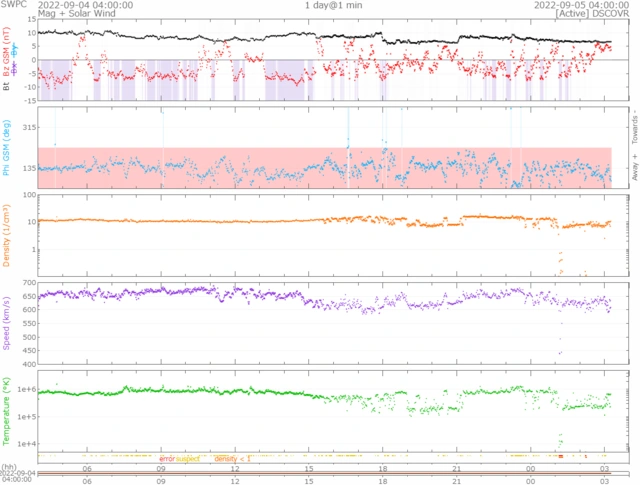Click the 12 hour mark on time axis
640x485 pixels.
pos(235,468)
